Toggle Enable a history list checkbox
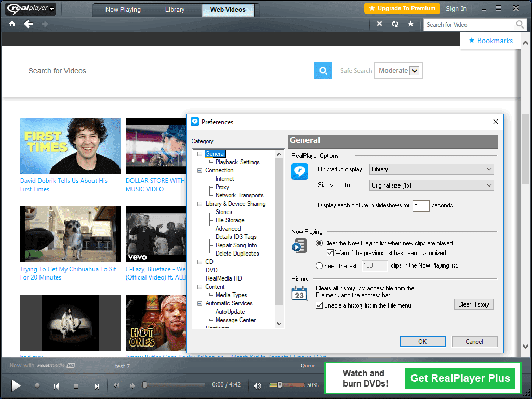Screen dimensions: 532x399 (319, 305)
